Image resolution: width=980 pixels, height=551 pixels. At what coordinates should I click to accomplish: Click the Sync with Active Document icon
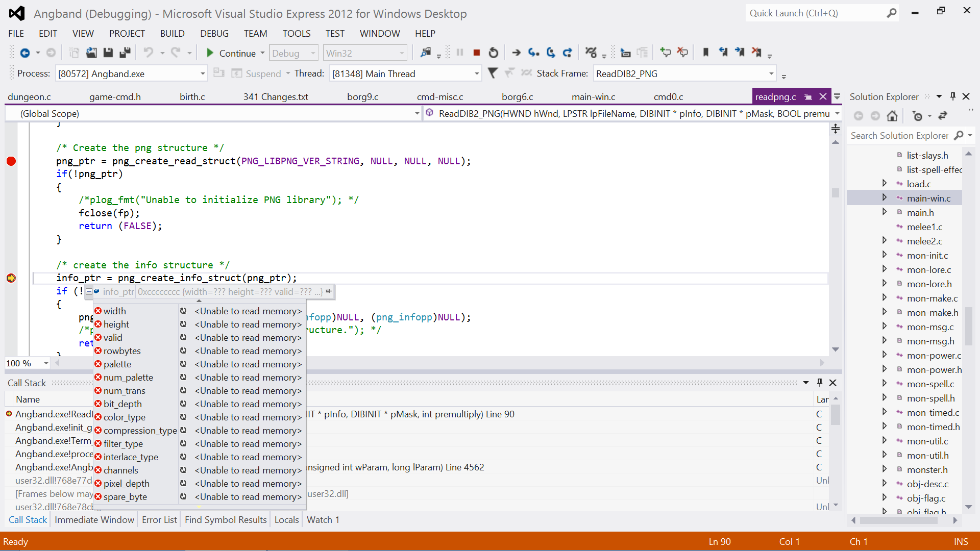click(943, 116)
